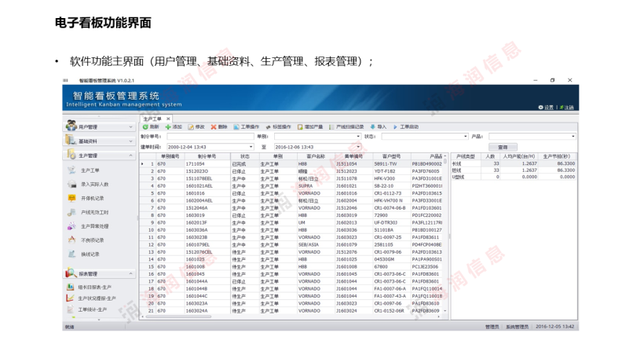644x362 pixels.
Task: Open 生产异常处理 sidebar item
Action: [94, 226]
